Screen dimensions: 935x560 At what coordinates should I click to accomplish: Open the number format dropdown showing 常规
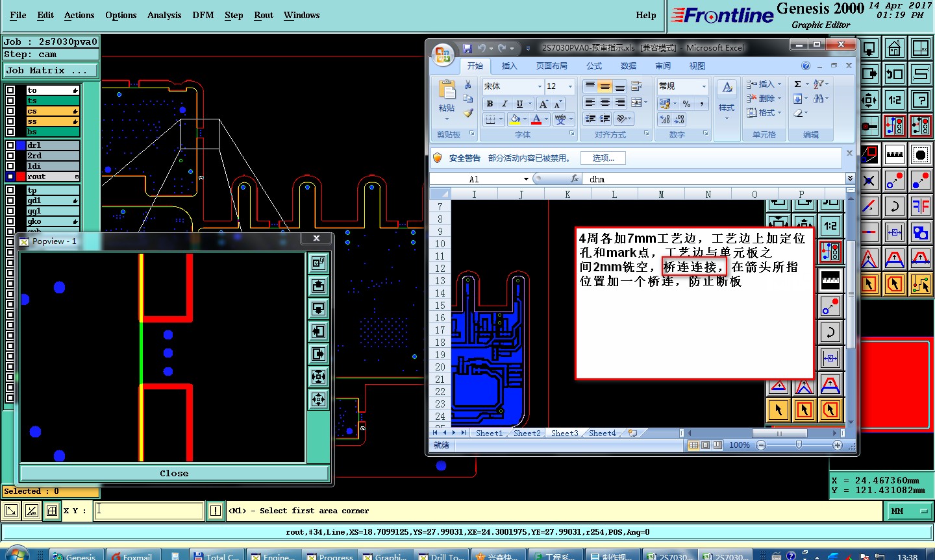click(704, 86)
